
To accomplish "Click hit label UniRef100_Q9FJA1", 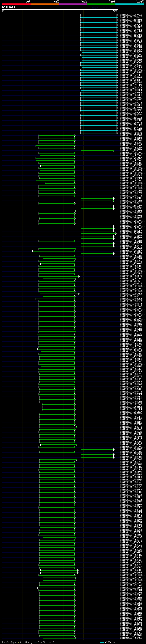I will pos(131,585).
